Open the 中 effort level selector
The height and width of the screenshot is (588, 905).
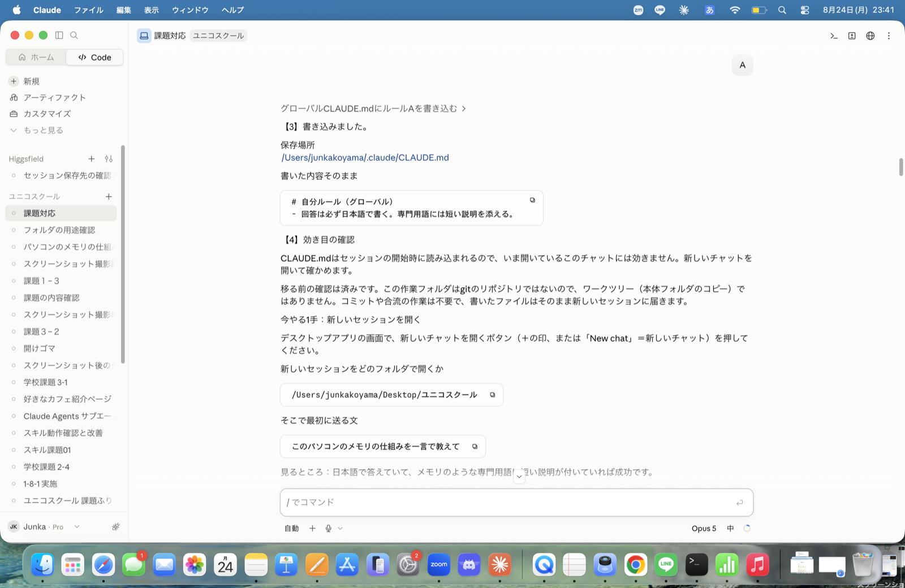tap(730, 528)
